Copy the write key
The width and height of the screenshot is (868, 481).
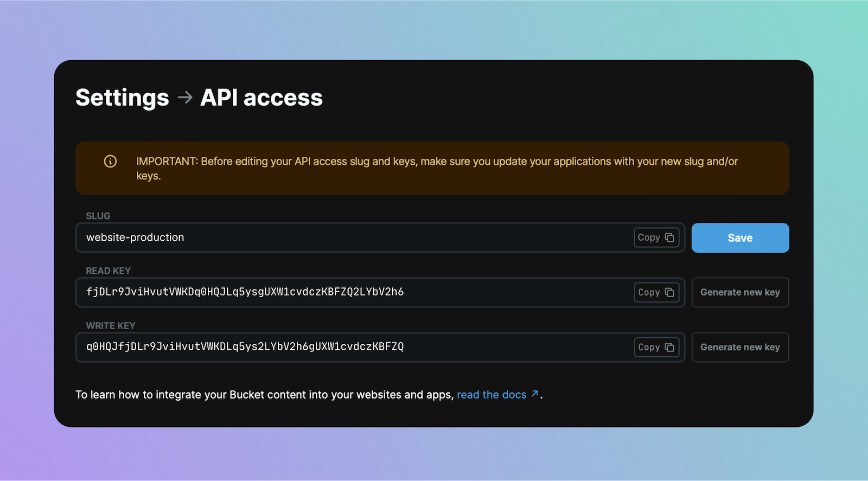656,347
